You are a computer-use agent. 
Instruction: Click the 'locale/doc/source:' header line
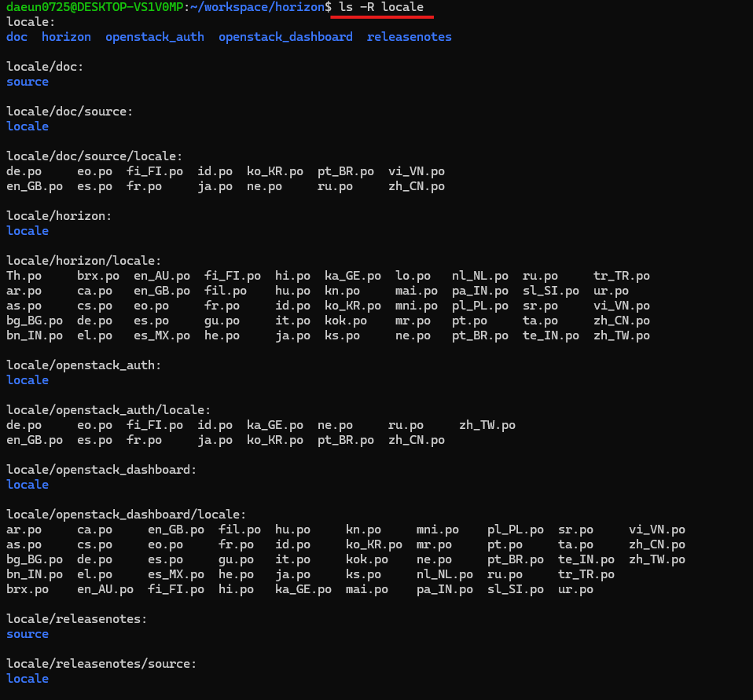[x=70, y=112]
